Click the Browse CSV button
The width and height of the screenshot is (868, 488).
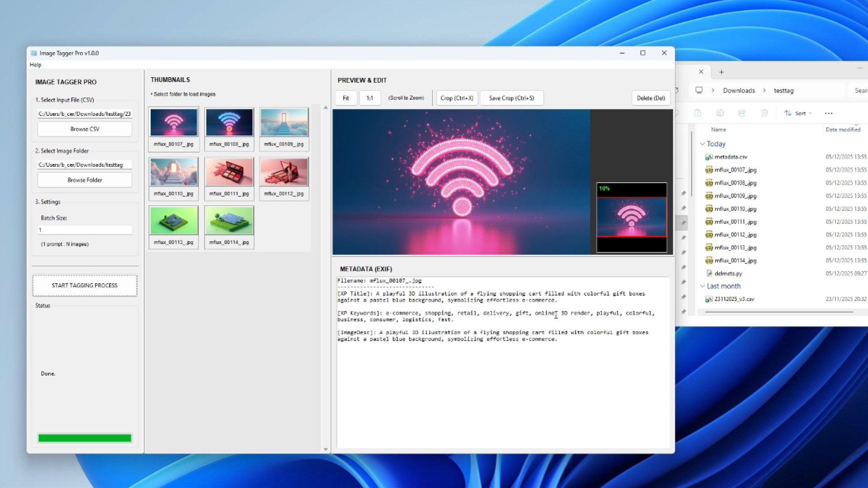pyautogui.click(x=85, y=129)
